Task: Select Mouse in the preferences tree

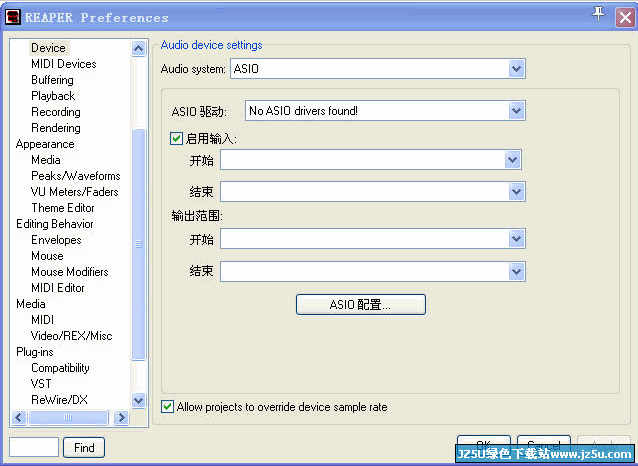Action: click(47, 256)
